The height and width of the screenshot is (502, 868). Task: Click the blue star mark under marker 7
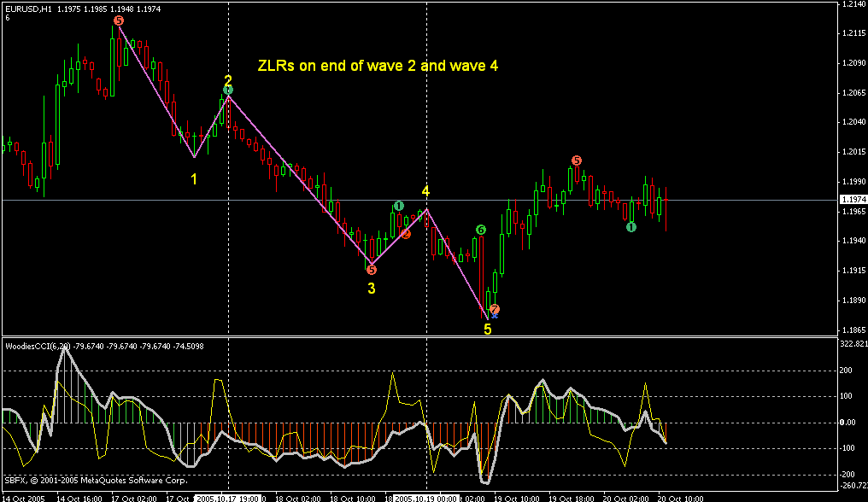pyautogui.click(x=494, y=316)
